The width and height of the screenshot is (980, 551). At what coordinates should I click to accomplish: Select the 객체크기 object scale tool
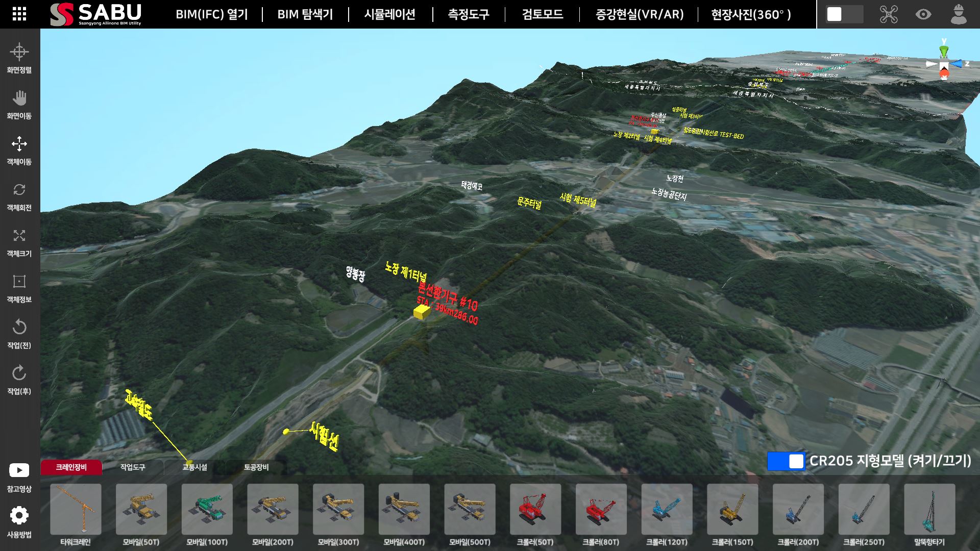pyautogui.click(x=19, y=242)
